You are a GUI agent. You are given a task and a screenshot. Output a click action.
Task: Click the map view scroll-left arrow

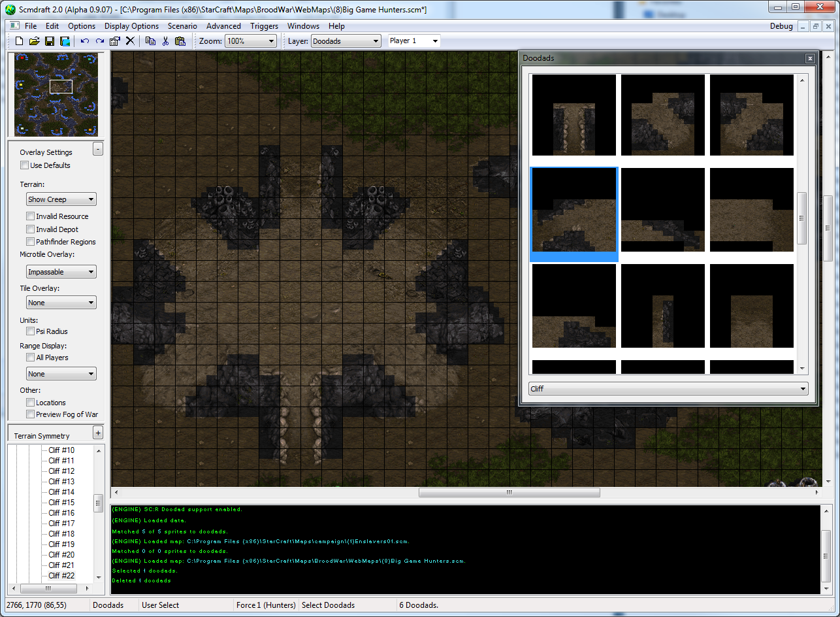point(117,493)
